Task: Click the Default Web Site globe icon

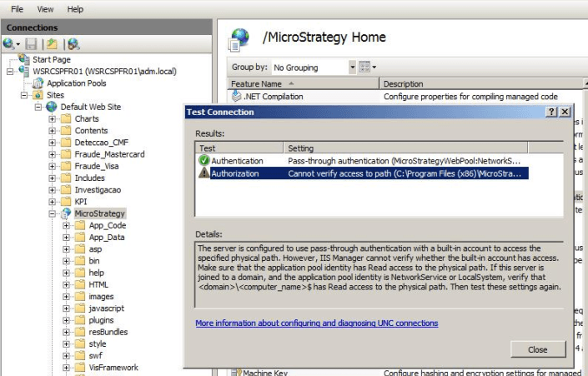Action: [x=52, y=107]
